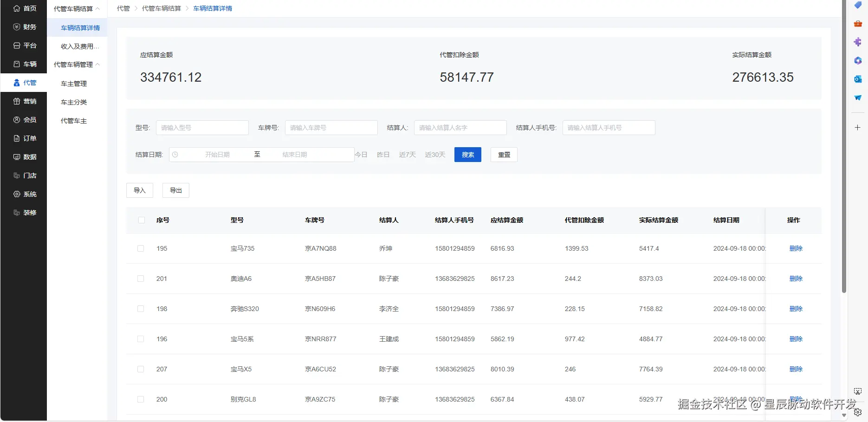Open the 系统 system settings section

pos(24,194)
